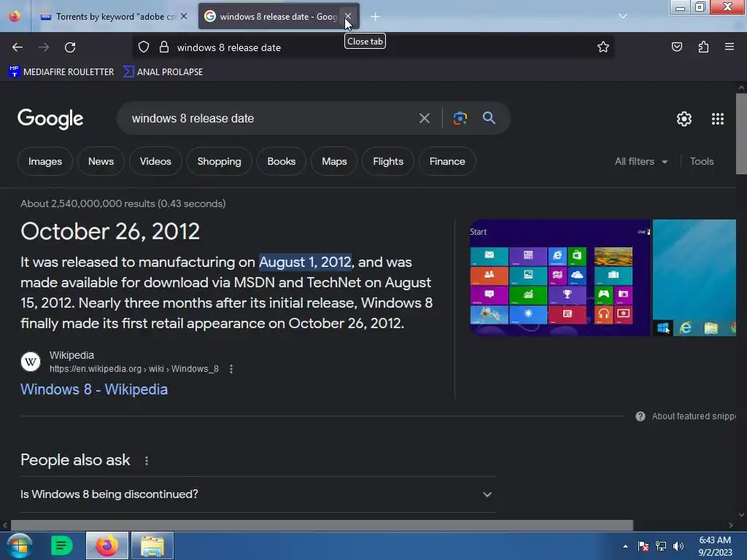The height and width of the screenshot is (560, 747).
Task: Open Windows Explorer from the taskbar
Action: tap(152, 545)
